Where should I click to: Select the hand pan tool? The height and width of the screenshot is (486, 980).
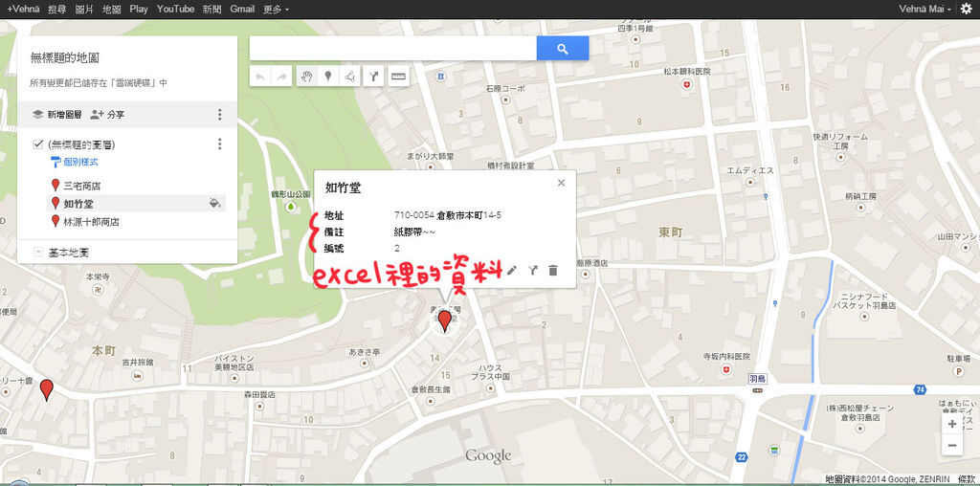click(x=307, y=77)
